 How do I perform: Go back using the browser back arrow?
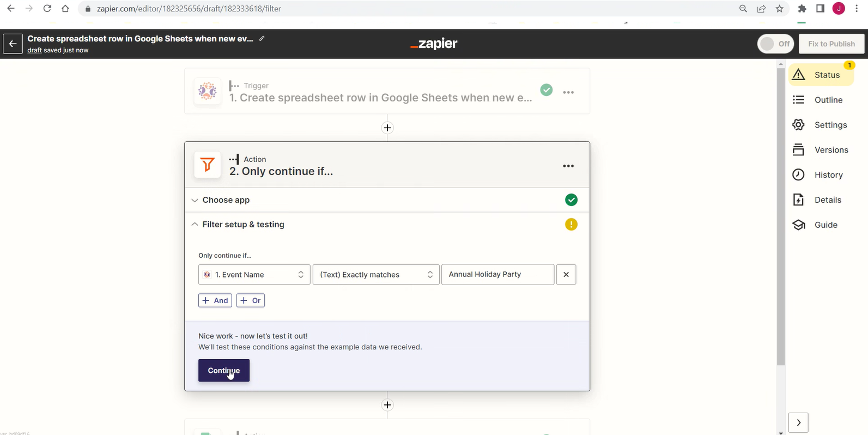(x=11, y=9)
